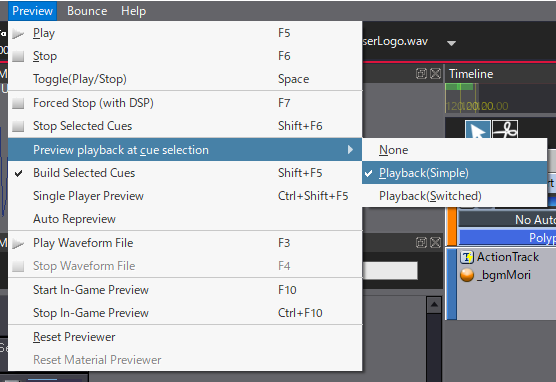
Task: Close the lower panel
Action: pos(435,243)
